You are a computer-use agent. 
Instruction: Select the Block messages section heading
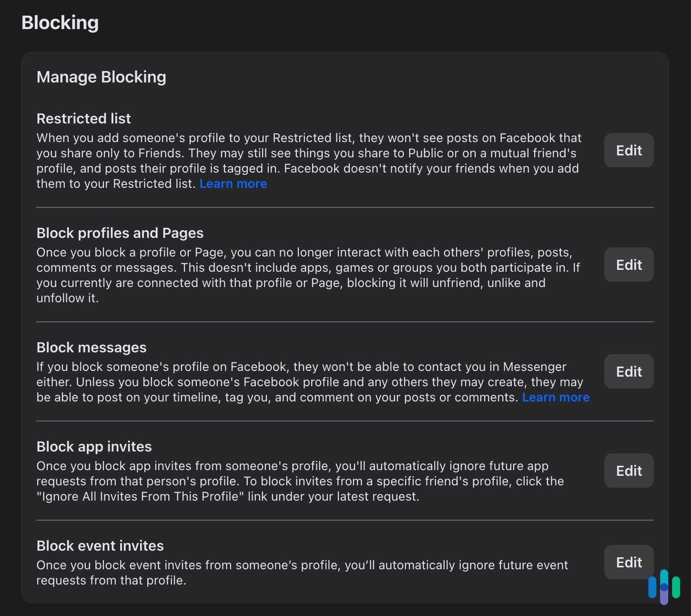(91, 347)
